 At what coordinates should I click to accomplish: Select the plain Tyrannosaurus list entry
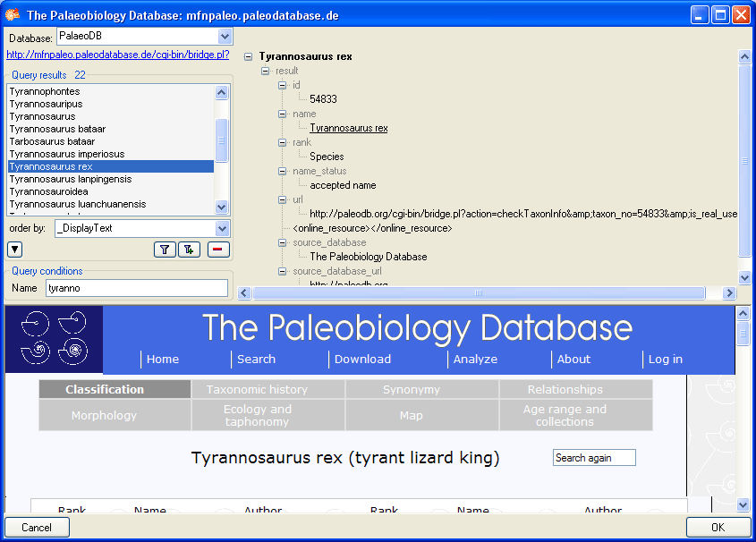(111, 116)
